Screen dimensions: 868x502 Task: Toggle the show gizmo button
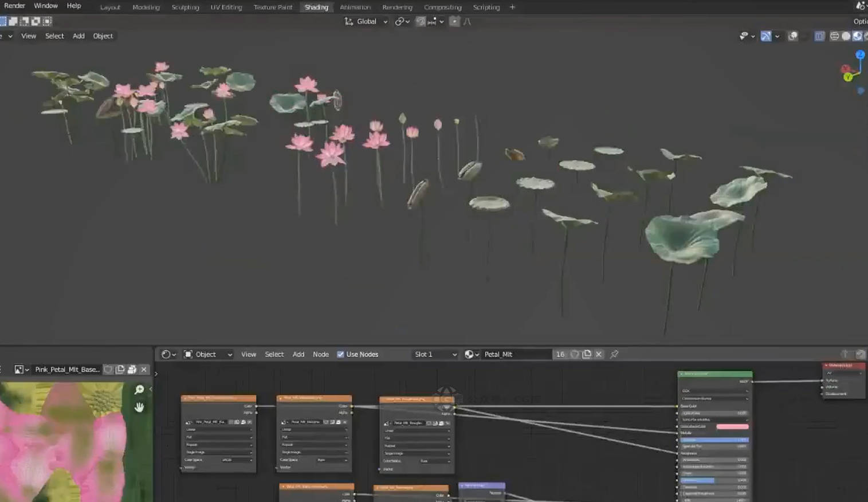click(x=765, y=36)
